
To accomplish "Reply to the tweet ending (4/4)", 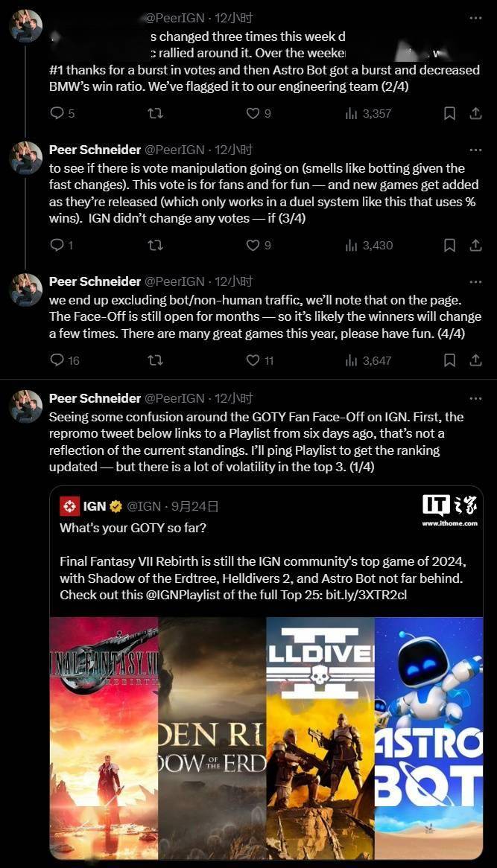I will (57, 360).
